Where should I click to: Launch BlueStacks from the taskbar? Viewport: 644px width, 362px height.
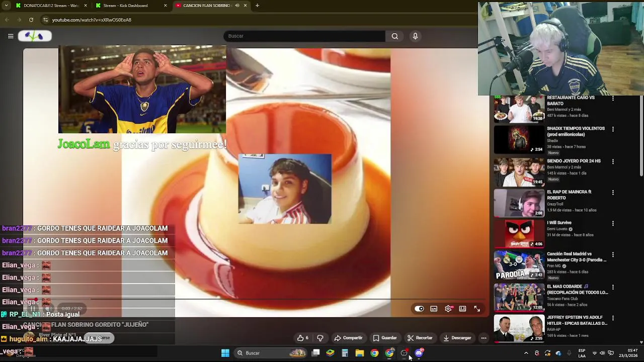point(330,353)
